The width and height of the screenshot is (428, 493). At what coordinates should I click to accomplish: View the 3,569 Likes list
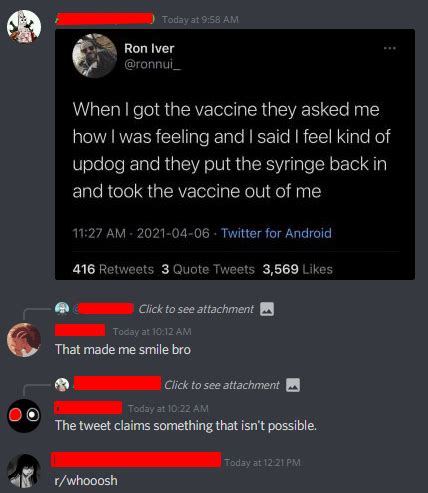pos(298,269)
